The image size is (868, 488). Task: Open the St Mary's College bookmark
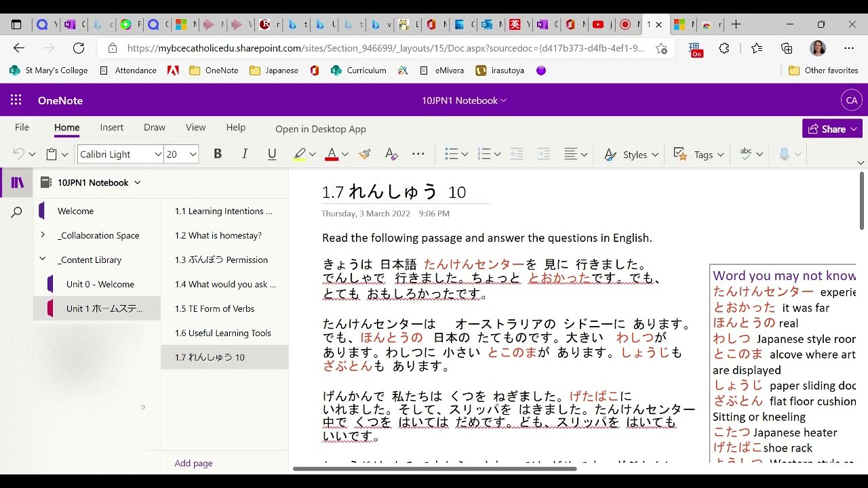click(x=49, y=70)
